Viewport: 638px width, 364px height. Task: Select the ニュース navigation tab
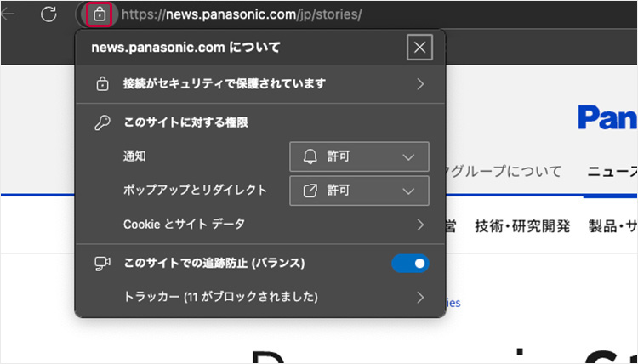click(612, 171)
